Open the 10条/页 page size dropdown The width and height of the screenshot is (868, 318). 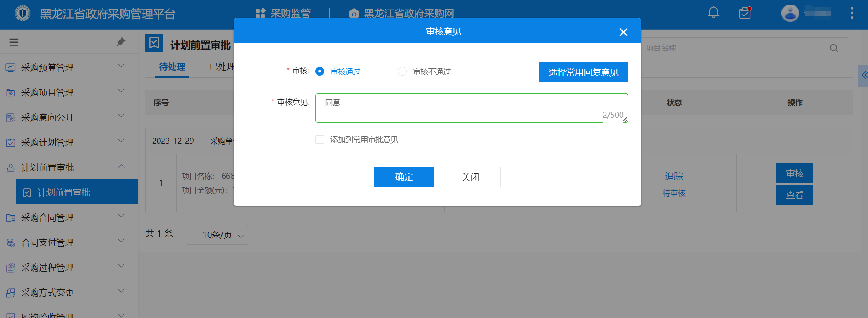click(217, 235)
